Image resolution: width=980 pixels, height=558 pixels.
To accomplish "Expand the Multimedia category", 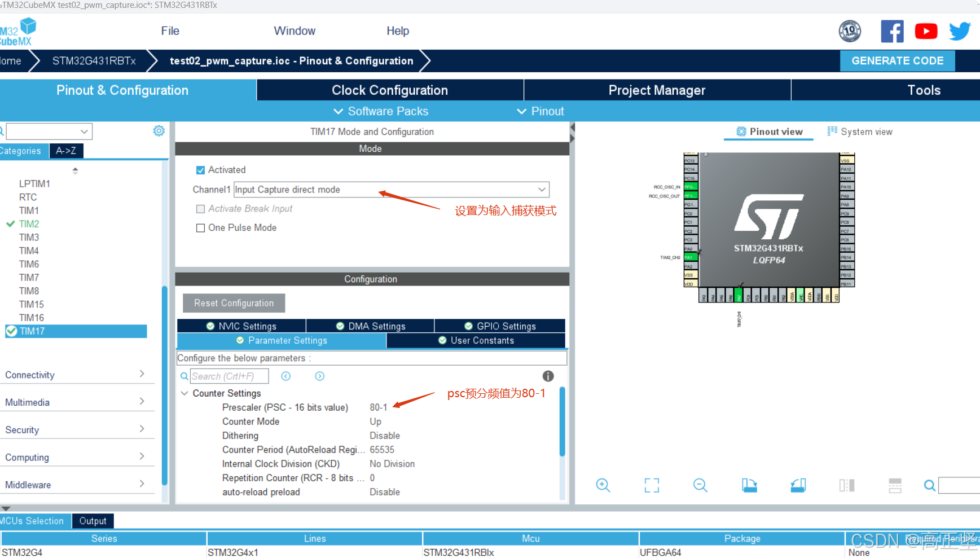I will pyautogui.click(x=76, y=402).
